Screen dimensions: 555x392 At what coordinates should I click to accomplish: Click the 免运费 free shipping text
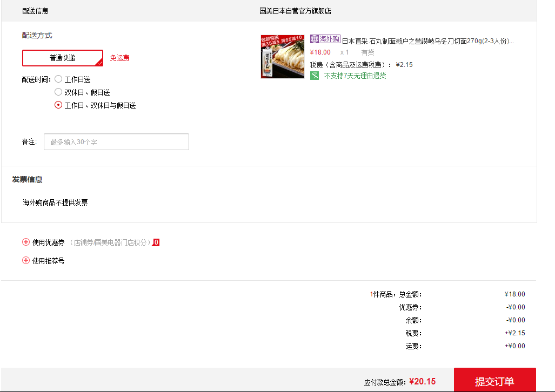(x=119, y=58)
